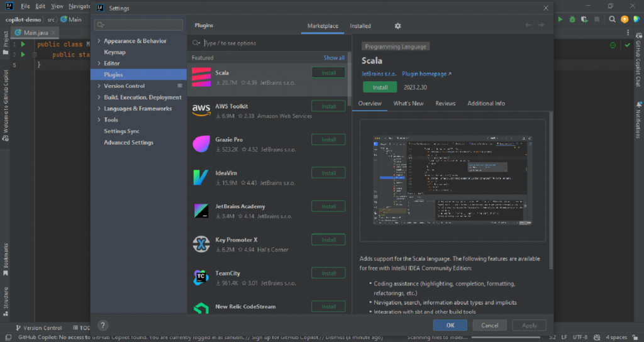This screenshot has height=342, width=644.
Task: Switch to the Marketplace tab
Action: coord(323,26)
